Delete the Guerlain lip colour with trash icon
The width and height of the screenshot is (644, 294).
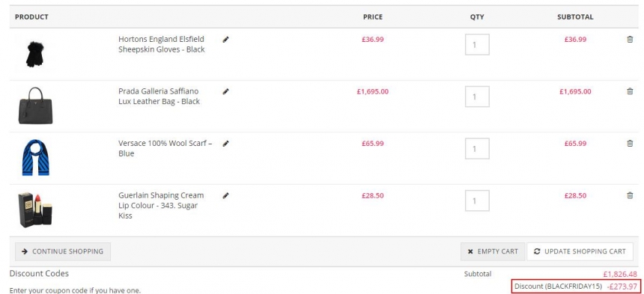tap(630, 195)
